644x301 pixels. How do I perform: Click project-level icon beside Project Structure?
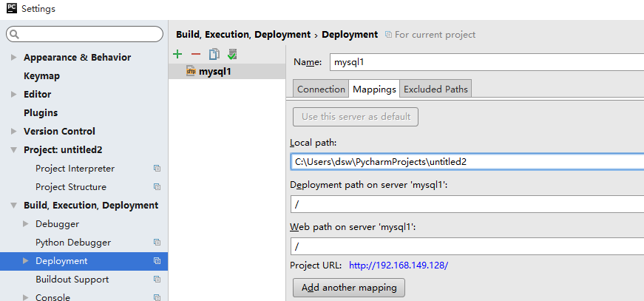157,187
